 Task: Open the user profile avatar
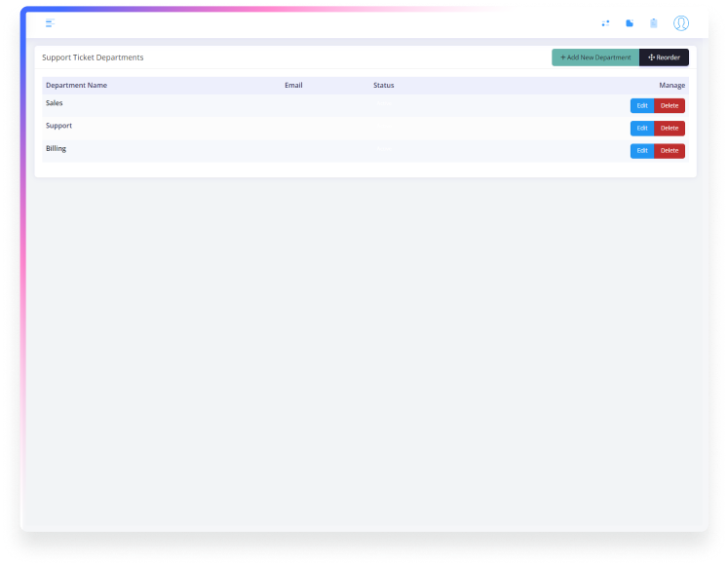(681, 22)
